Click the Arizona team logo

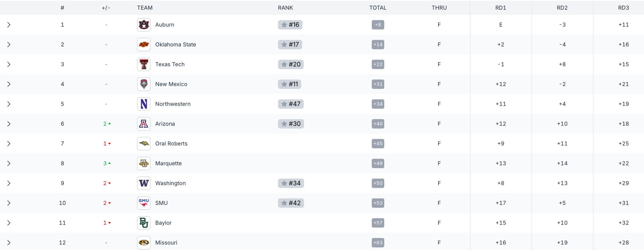point(144,124)
